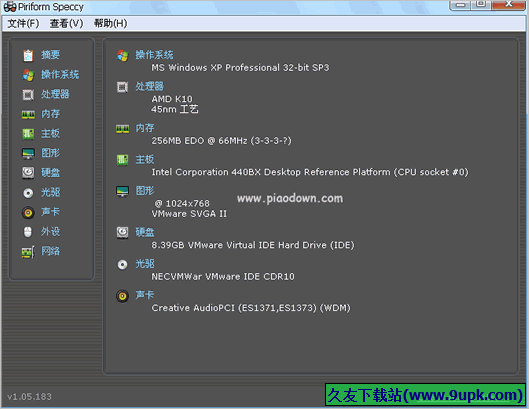
Task: Click the Windows flag icon in main summary panel
Action: (122, 56)
